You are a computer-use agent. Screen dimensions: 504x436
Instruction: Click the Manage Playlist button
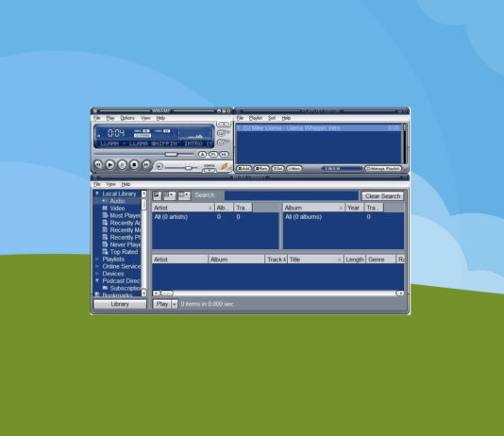pos(383,168)
